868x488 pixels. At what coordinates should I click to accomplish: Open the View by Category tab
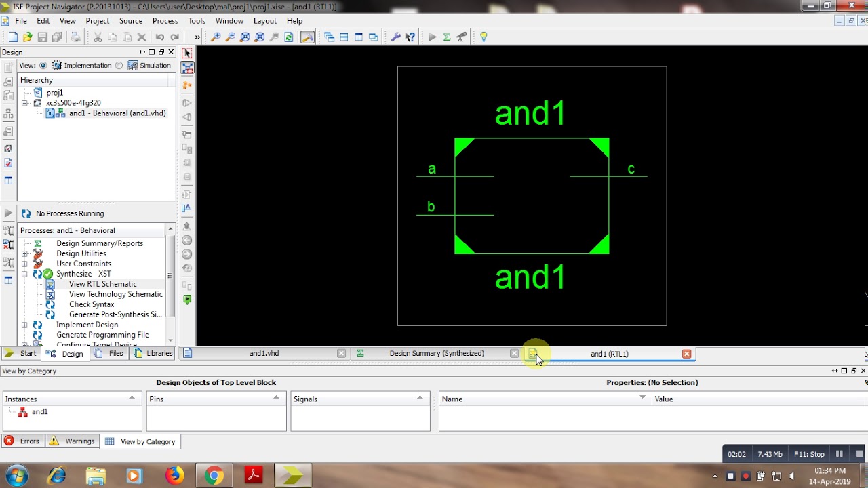140,441
